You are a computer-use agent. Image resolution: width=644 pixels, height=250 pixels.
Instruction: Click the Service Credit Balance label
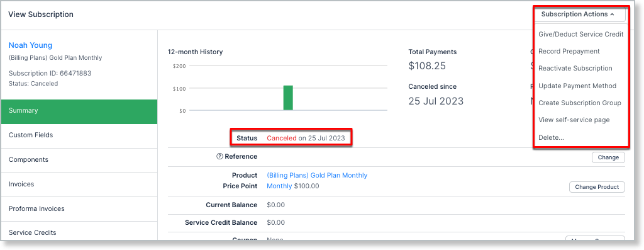click(221, 222)
